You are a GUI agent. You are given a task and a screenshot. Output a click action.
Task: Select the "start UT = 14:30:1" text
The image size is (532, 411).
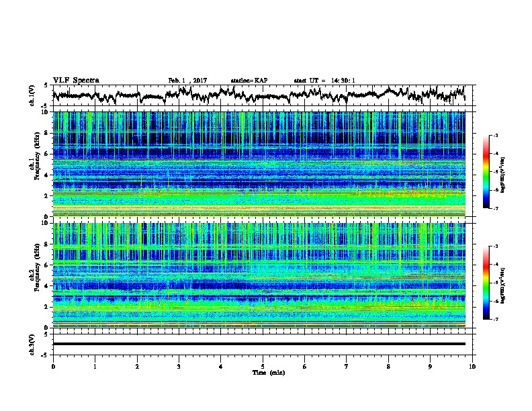pyautogui.click(x=324, y=81)
